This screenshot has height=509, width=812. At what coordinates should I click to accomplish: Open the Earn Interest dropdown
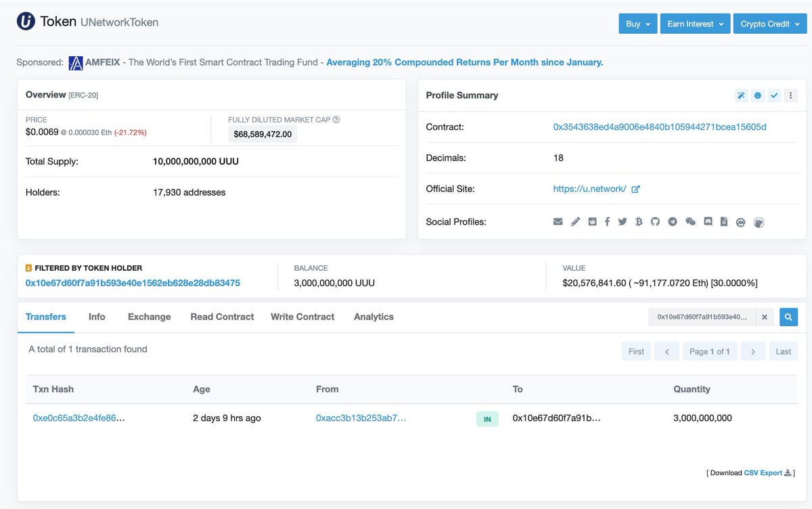(x=695, y=24)
